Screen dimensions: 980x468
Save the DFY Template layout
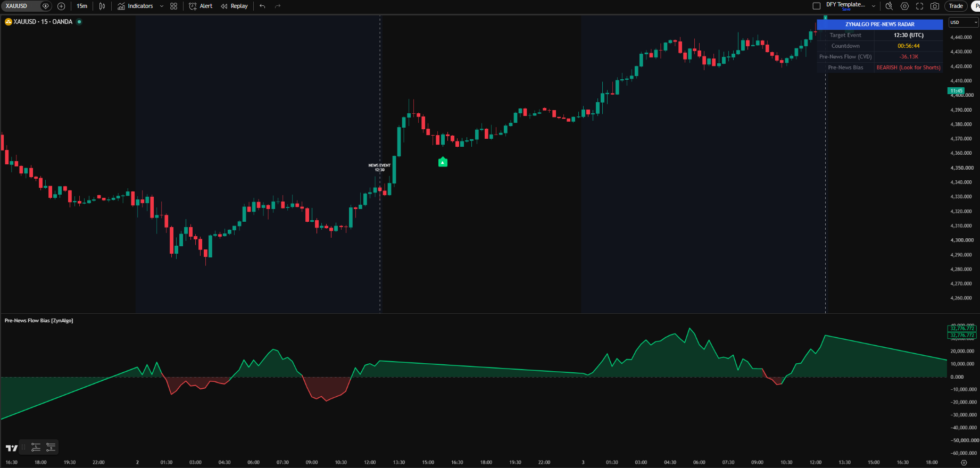846,9
